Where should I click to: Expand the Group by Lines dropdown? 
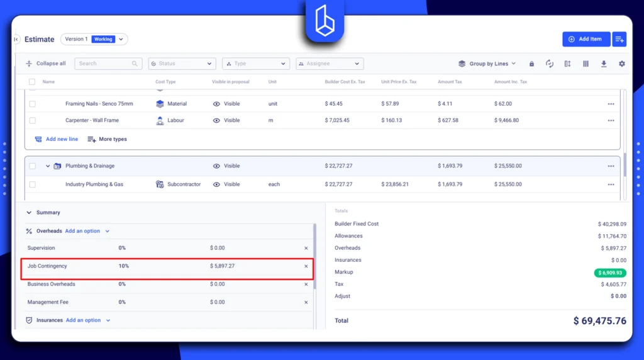click(x=487, y=64)
